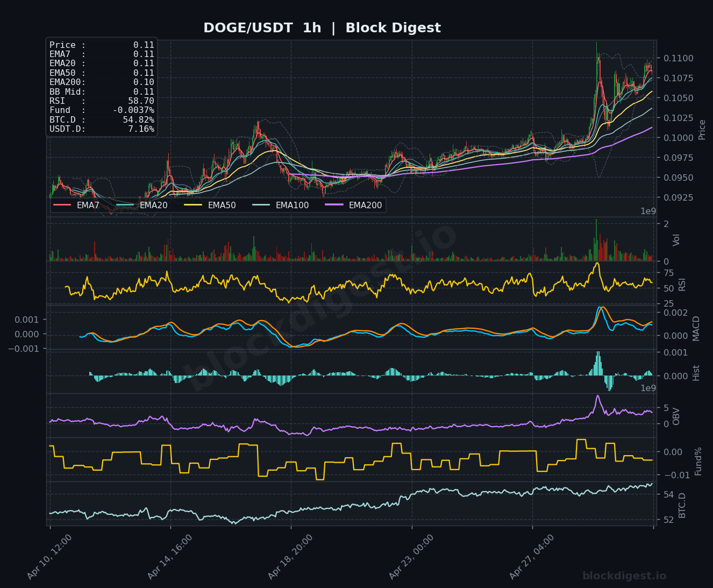This screenshot has height=588, width=713.
Task: Click the OBV axis label
Action: tap(676, 416)
